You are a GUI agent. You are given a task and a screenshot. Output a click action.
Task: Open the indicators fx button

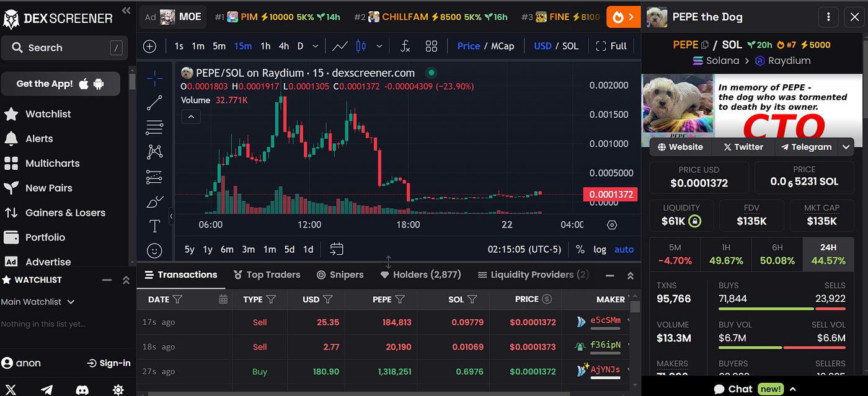405,46
